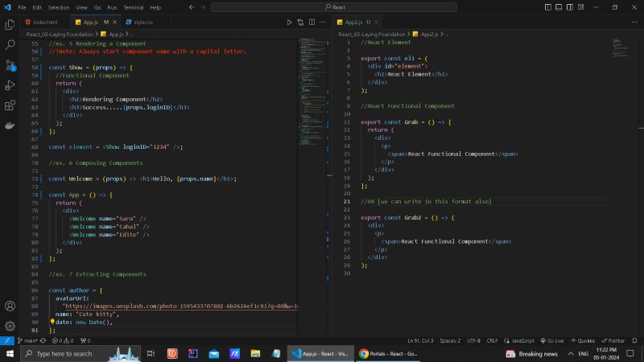Toggle Prettier formatter in status bar
This screenshot has height=362, width=644.
(616, 340)
